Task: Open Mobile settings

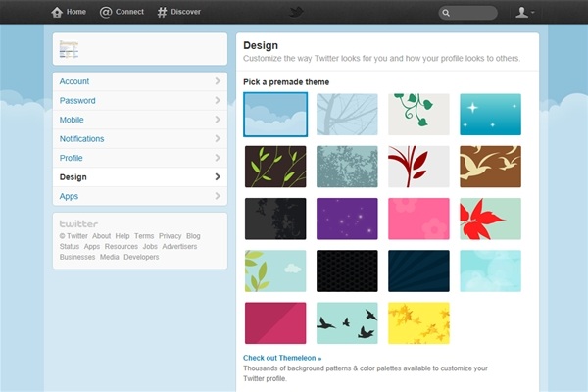Action: coord(140,120)
